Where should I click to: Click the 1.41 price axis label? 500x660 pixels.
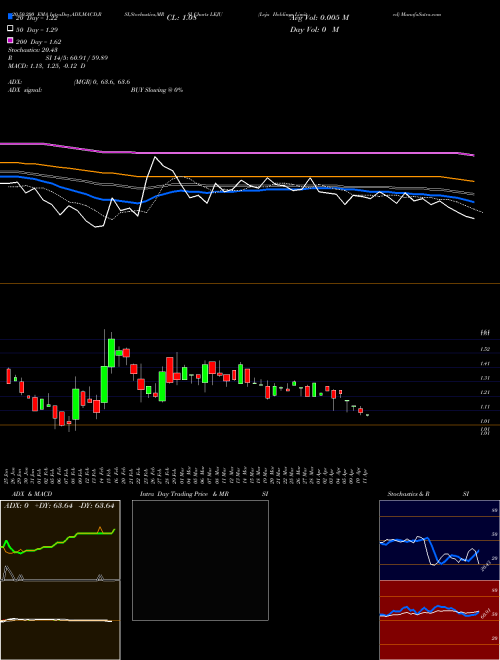pyautogui.click(x=485, y=363)
